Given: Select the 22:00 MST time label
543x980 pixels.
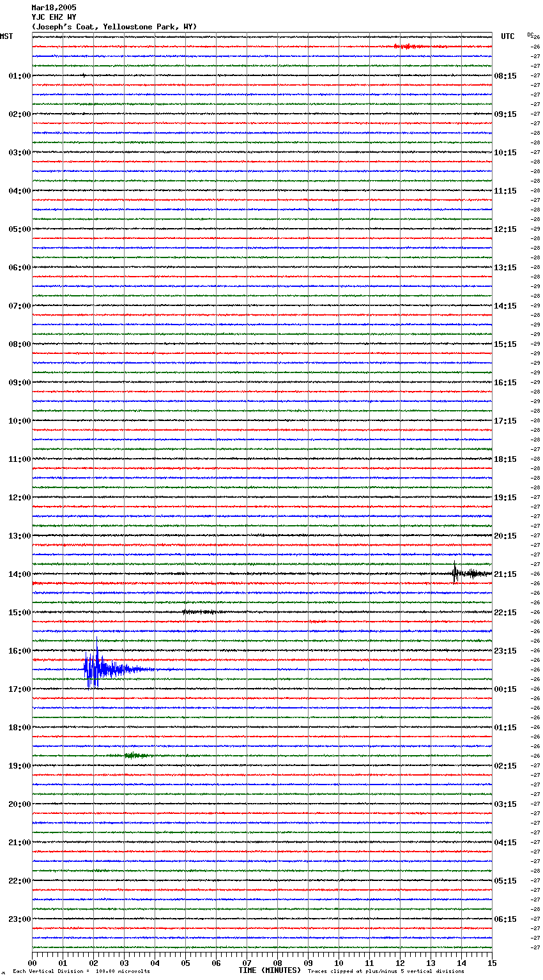Looking at the screenshot, I should 20,881.
